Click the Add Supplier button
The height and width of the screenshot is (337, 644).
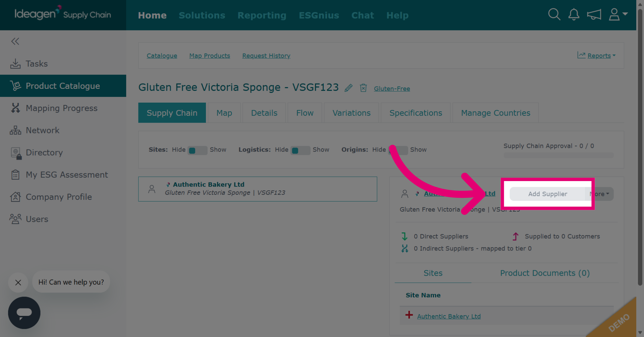547,194
